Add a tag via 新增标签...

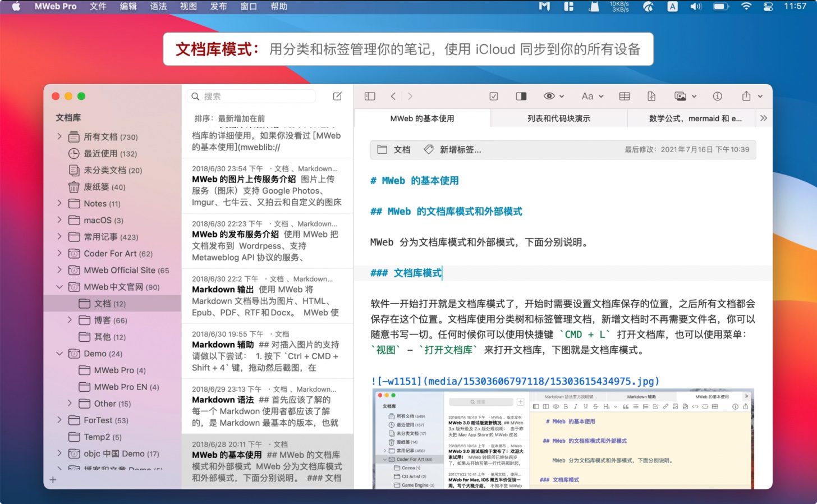453,150
